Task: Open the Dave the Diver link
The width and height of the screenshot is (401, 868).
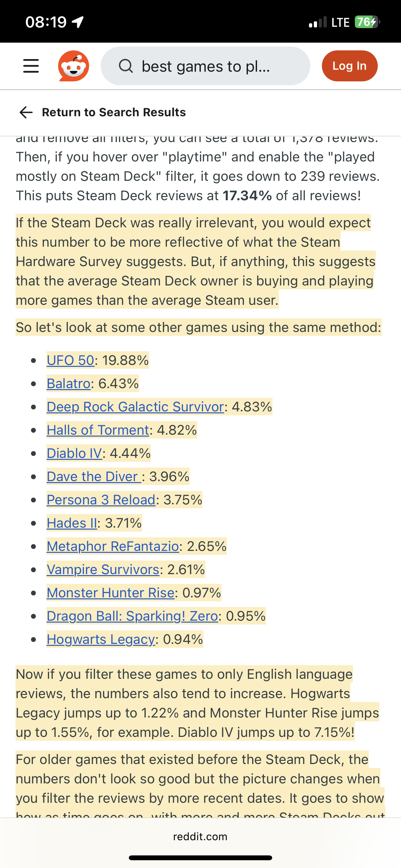Action: click(x=94, y=476)
